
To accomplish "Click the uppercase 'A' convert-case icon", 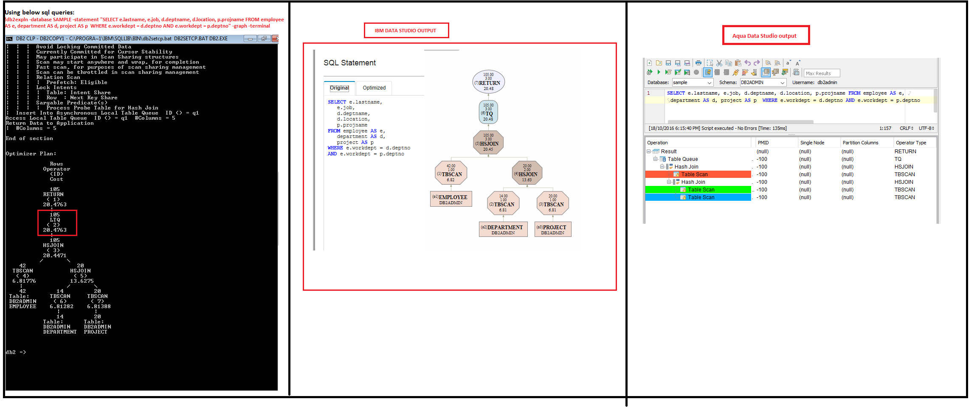I will pos(798,63).
